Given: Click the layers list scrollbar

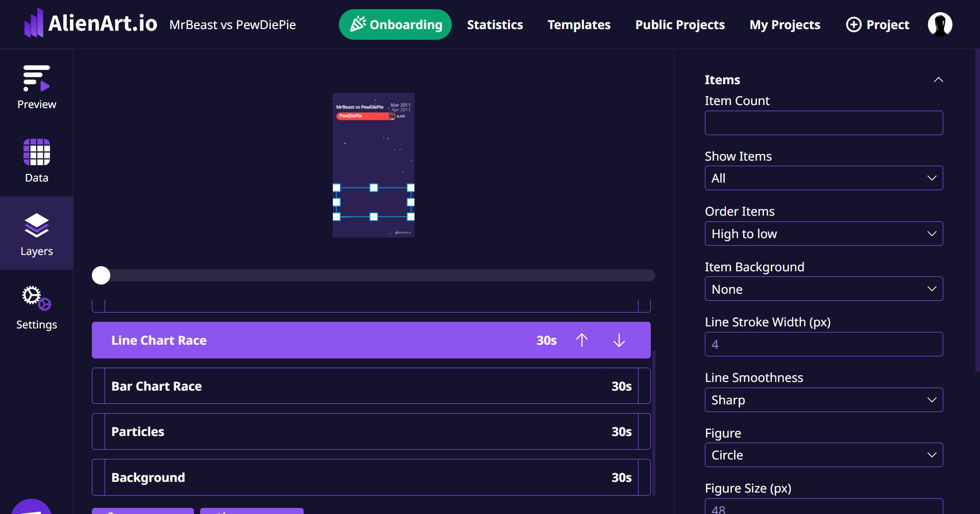Looking at the screenshot, I should (x=654, y=423).
